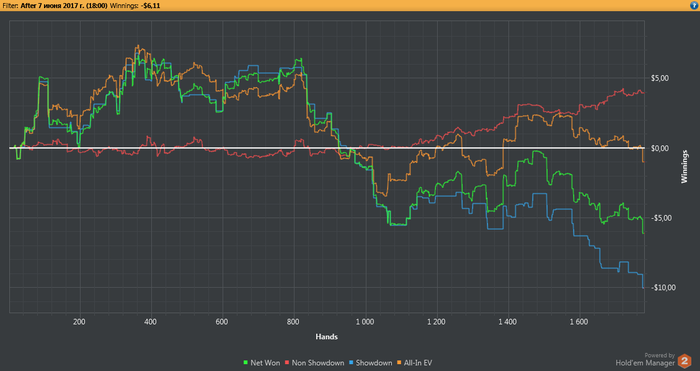The image size is (700, 371).
Task: Click the 400 hands x-axis label
Action: point(150,322)
